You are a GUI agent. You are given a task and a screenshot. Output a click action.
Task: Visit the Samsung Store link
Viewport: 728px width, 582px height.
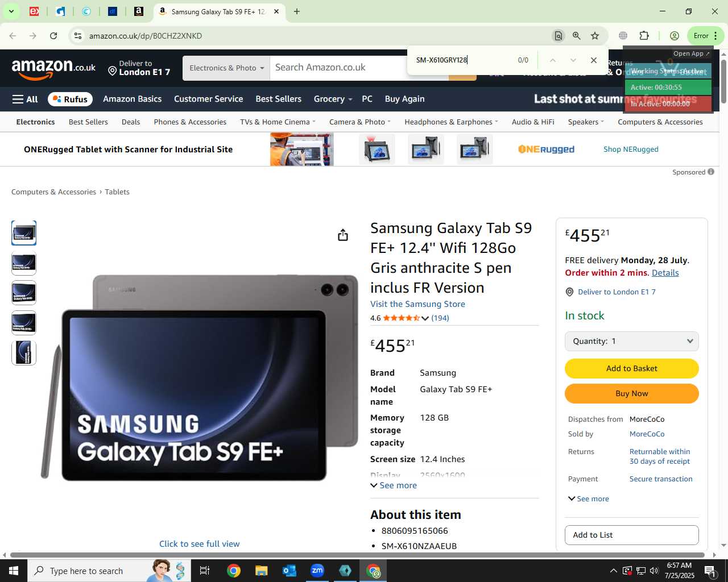tap(417, 304)
